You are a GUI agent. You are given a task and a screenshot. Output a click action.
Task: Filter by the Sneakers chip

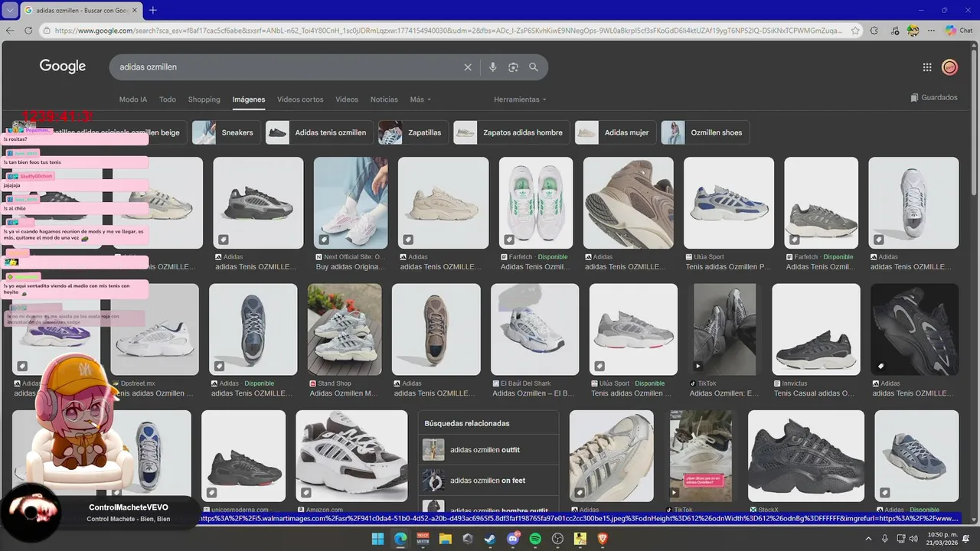[x=227, y=132]
